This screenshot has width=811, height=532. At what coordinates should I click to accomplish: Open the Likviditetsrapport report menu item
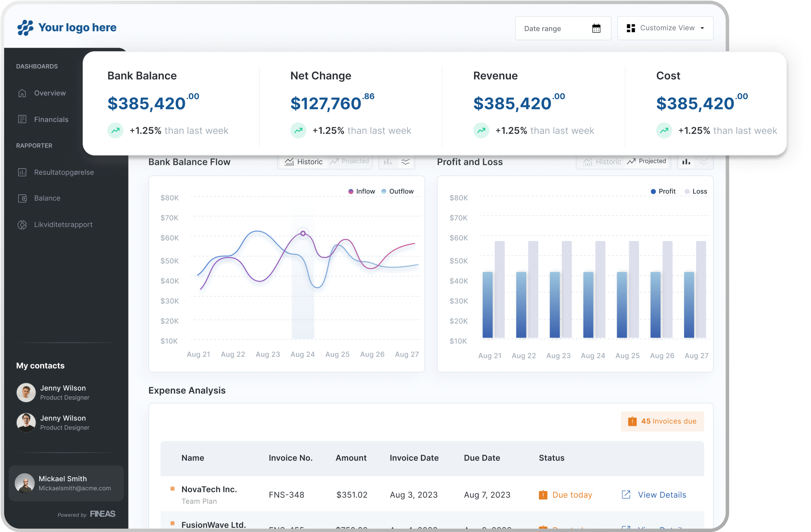click(63, 225)
